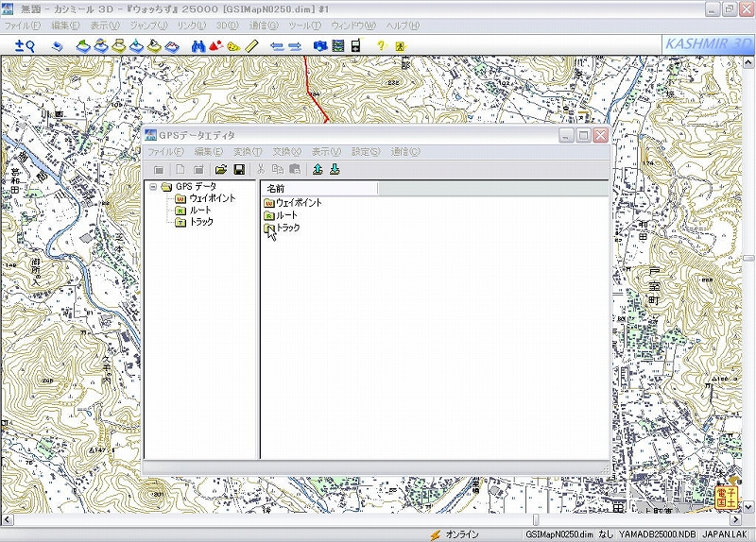Image resolution: width=756 pixels, height=542 pixels.
Task: Select GPS データ root in tree
Action: pos(196,186)
